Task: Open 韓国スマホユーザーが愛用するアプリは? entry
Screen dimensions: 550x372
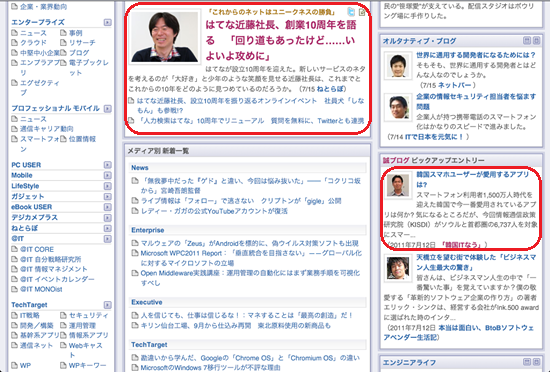Action: [472, 179]
